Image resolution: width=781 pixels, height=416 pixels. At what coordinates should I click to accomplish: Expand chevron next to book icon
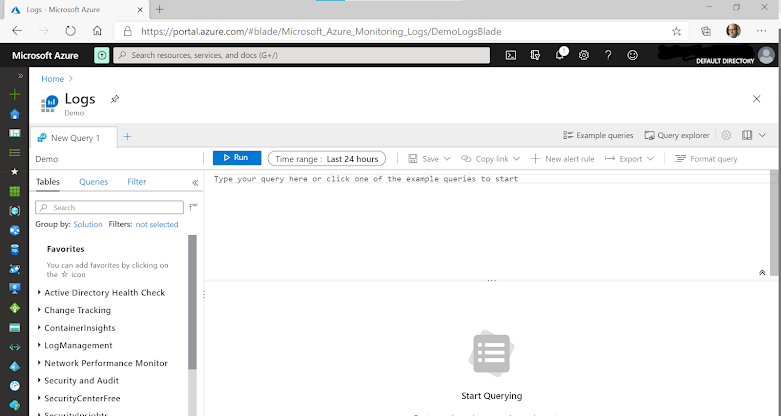762,135
